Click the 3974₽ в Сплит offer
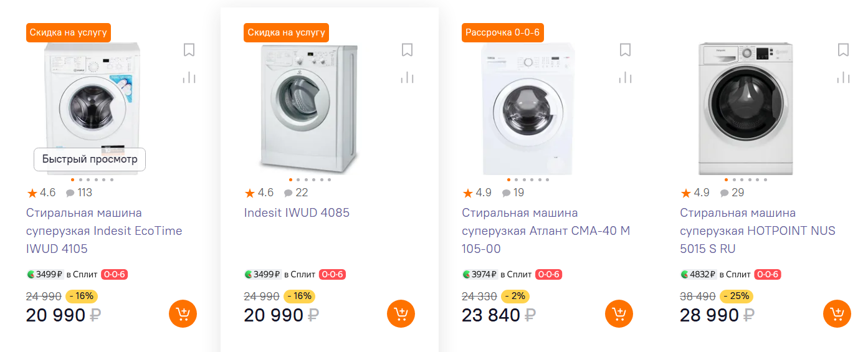The height and width of the screenshot is (352, 868). tap(497, 274)
